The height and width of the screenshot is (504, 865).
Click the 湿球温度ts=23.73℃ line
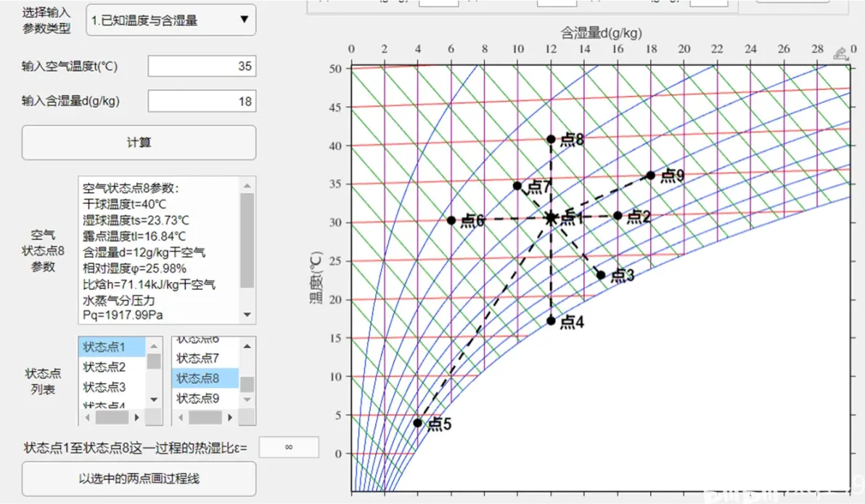click(136, 220)
